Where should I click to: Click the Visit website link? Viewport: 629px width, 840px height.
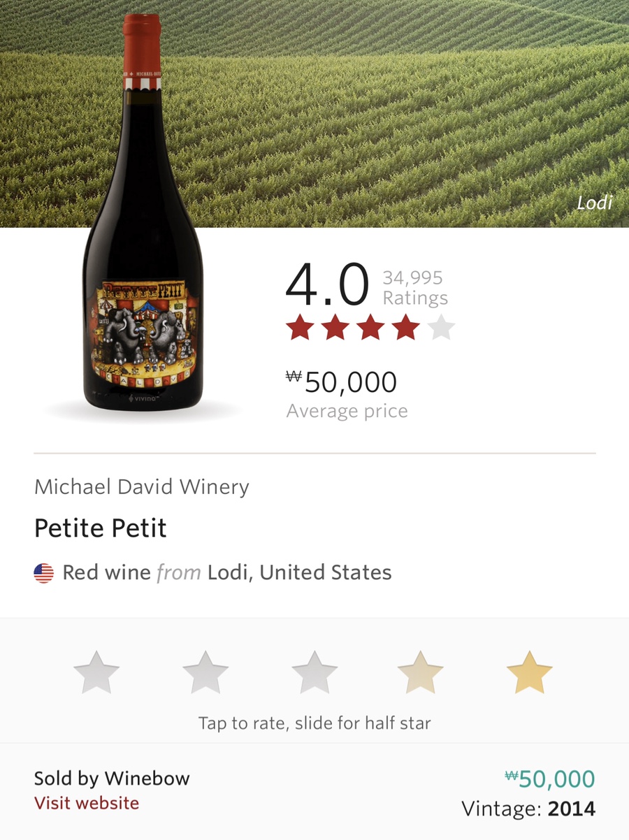[87, 803]
